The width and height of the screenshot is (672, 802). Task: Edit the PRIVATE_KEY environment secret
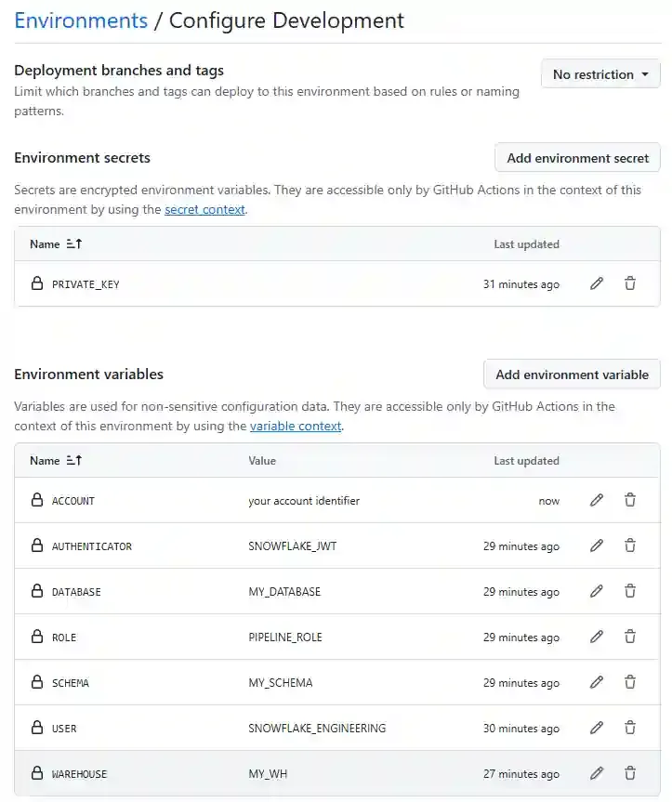[596, 283]
